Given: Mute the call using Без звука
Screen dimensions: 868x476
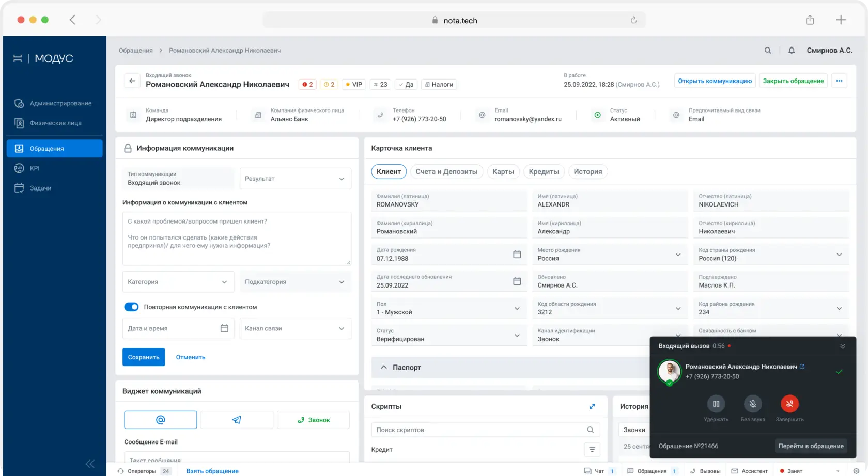Looking at the screenshot, I should pyautogui.click(x=753, y=404).
